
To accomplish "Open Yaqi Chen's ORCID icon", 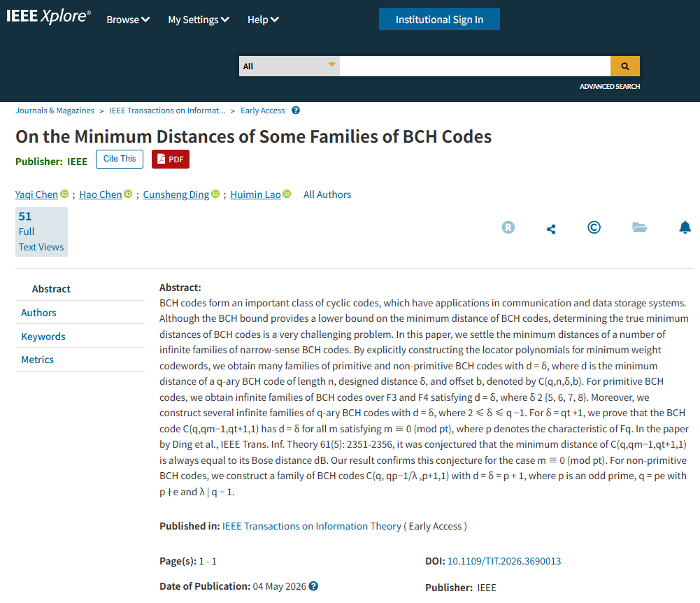I will coord(64,194).
